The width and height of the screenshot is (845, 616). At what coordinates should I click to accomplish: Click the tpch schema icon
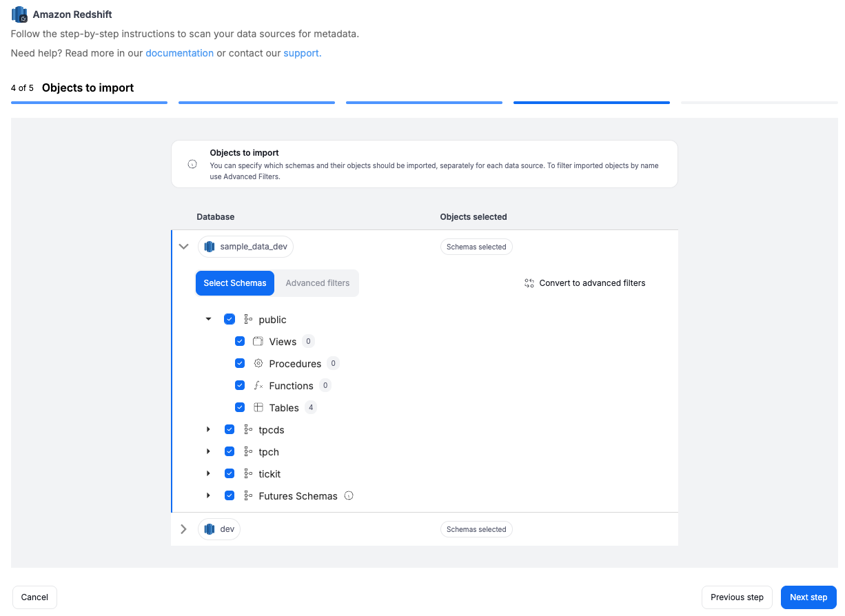pos(248,452)
